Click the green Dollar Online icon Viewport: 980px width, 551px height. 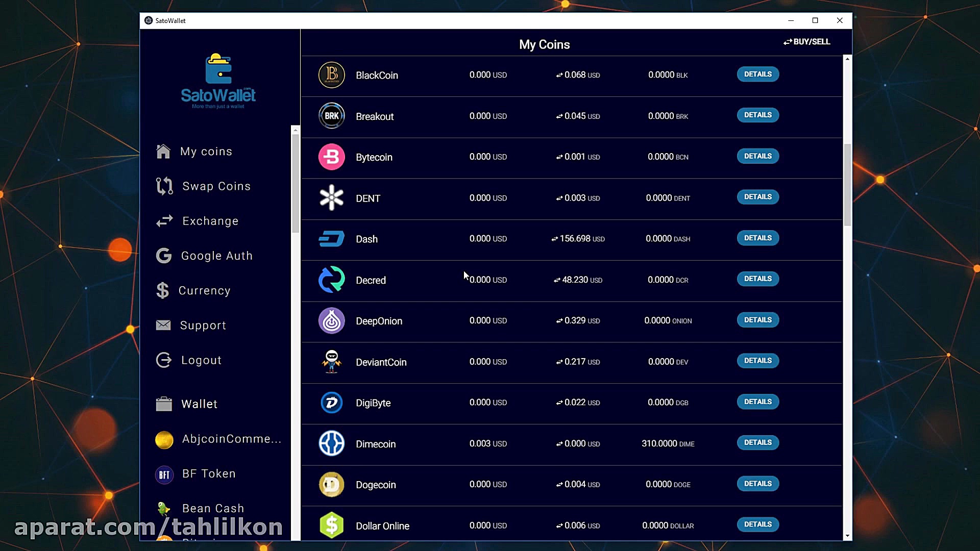coord(331,525)
